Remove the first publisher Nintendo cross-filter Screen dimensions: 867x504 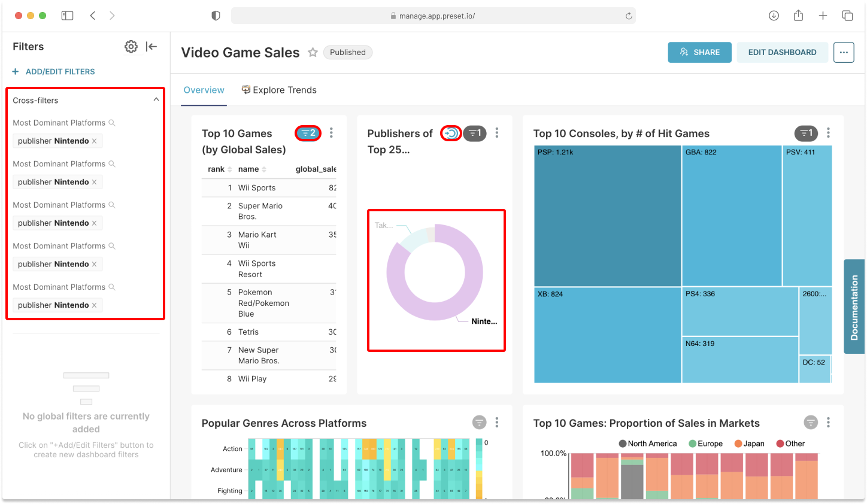point(95,141)
